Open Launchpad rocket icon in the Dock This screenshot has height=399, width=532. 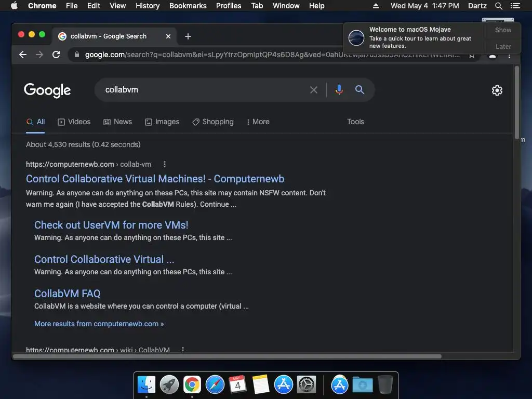coord(169,385)
